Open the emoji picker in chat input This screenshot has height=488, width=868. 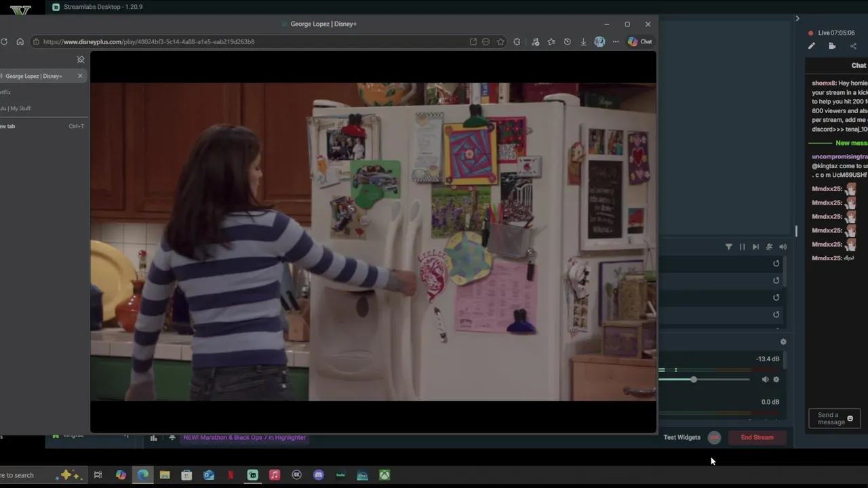850,419
